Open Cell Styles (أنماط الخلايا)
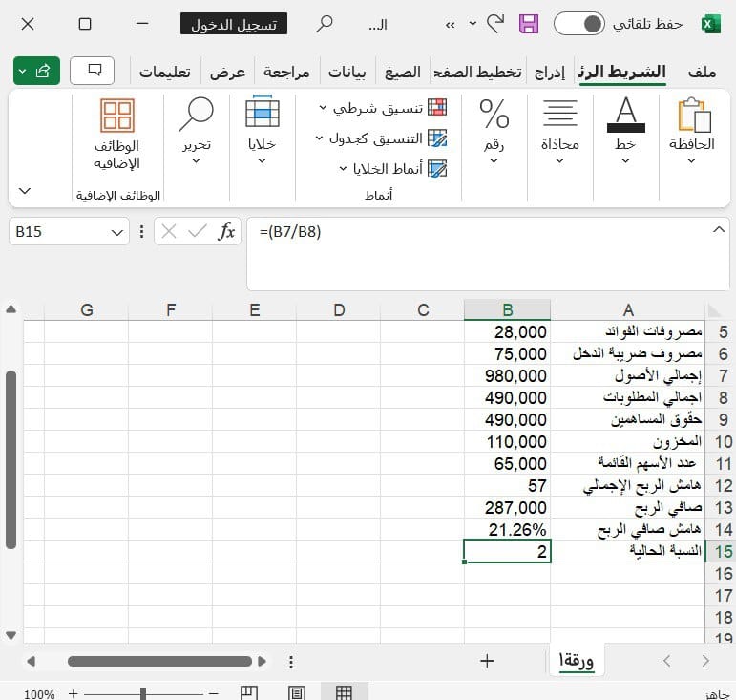 tap(393, 168)
